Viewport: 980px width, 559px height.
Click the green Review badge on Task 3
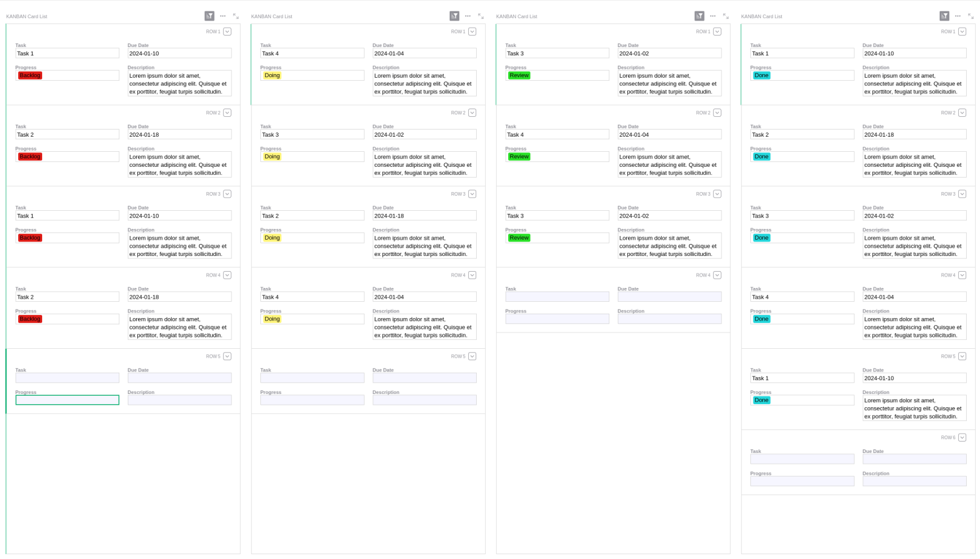click(519, 75)
